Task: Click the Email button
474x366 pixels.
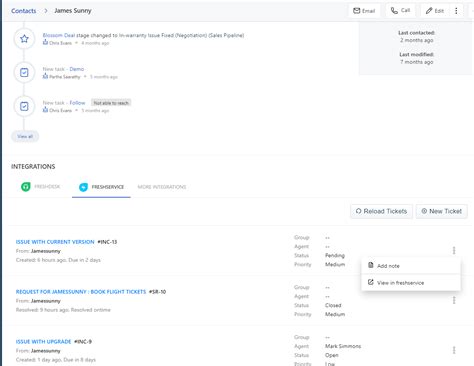Action: click(364, 11)
